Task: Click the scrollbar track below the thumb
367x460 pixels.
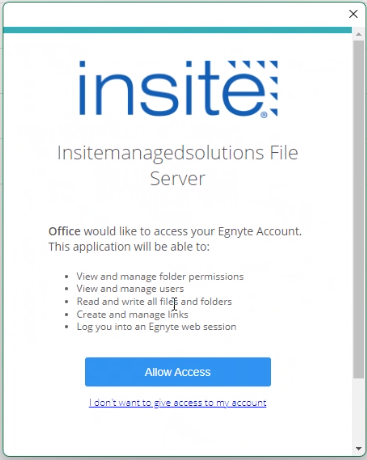Action: coord(359,411)
